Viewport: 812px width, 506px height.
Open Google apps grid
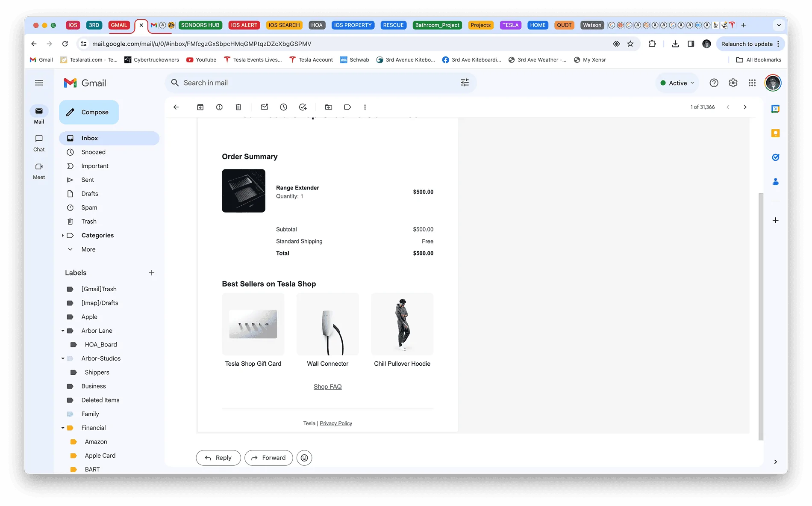[752, 83]
